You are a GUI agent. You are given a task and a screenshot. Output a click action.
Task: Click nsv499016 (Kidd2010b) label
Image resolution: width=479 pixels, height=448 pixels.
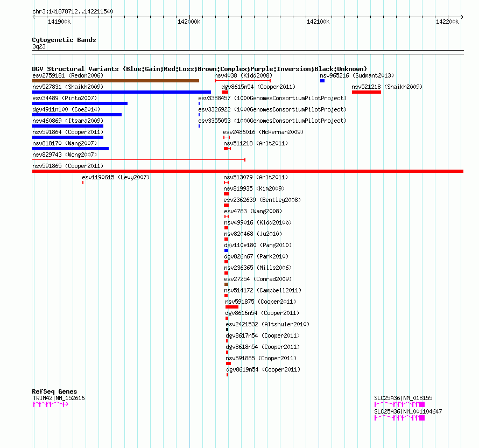[x=258, y=222]
